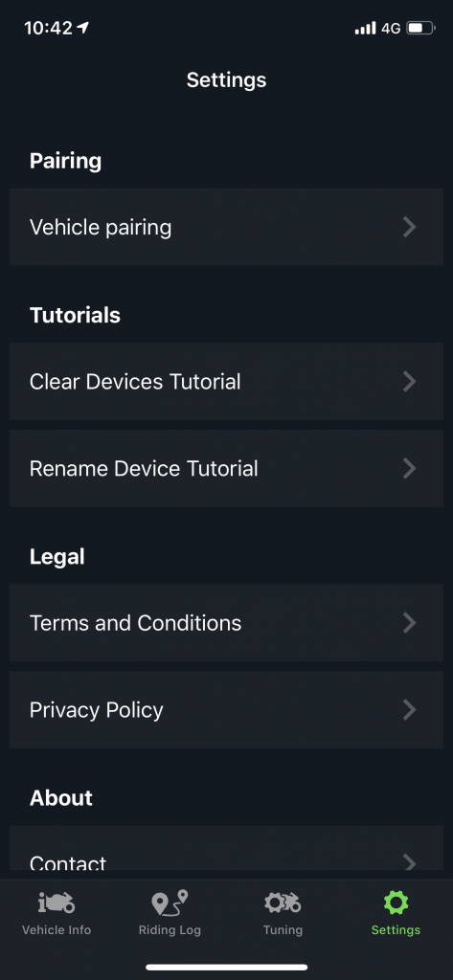Tap chevron next to Privacy Policy
The height and width of the screenshot is (980, 453).
pos(409,709)
